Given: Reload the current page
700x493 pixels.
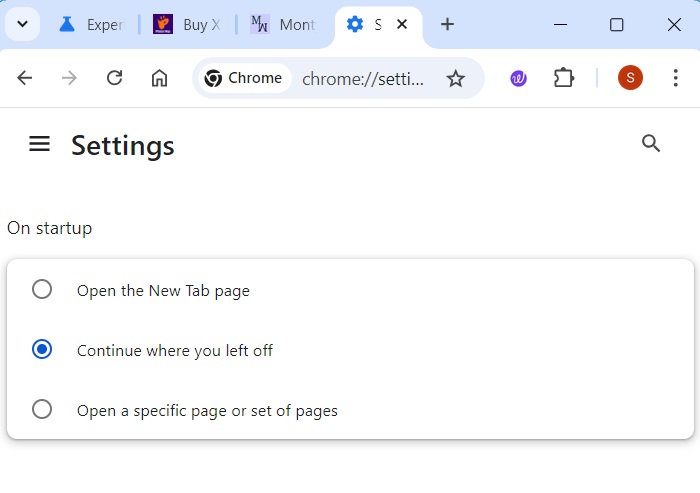Looking at the screenshot, I should [115, 78].
